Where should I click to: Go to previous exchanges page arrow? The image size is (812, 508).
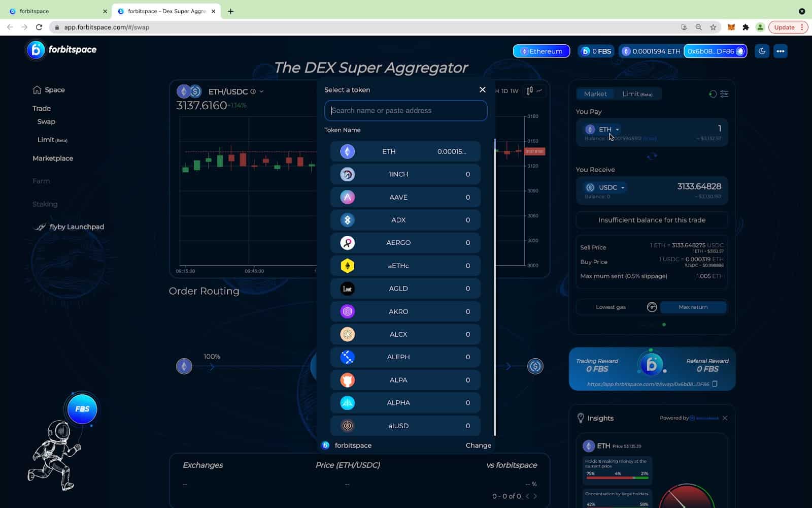click(x=527, y=496)
